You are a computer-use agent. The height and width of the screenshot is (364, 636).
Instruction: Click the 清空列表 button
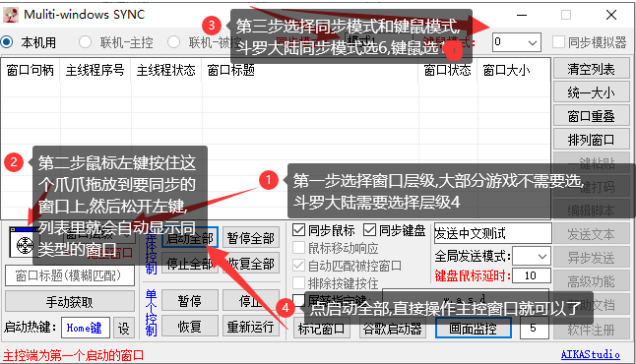[591, 69]
